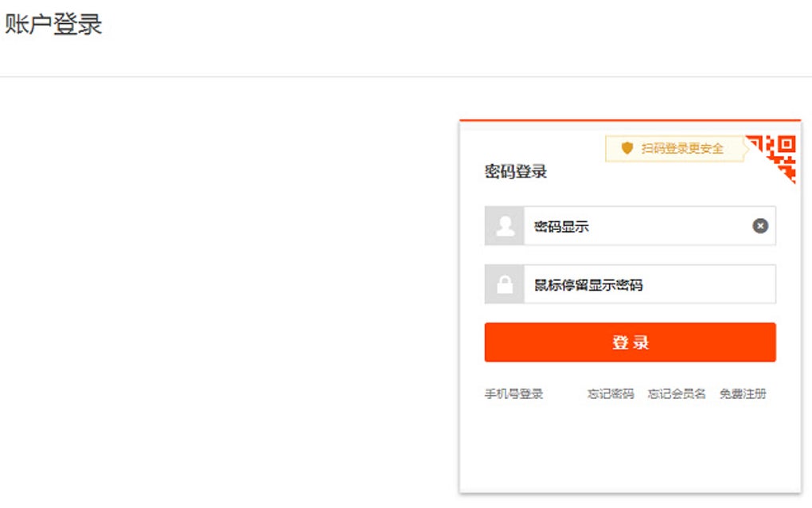Open the 免费注册 link
This screenshot has height=508, width=812.
(743, 394)
